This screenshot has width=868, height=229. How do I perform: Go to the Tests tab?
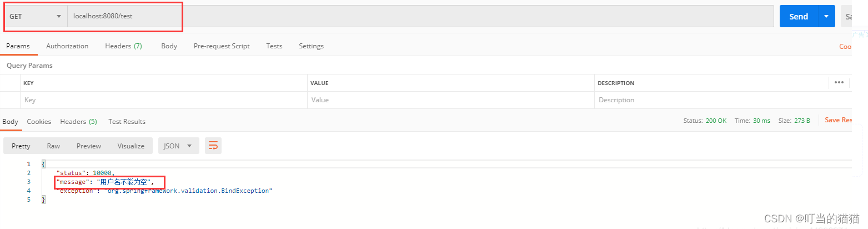pyautogui.click(x=274, y=46)
